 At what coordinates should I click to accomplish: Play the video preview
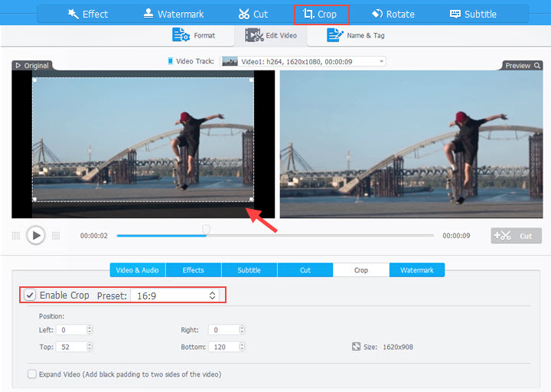pos(36,235)
